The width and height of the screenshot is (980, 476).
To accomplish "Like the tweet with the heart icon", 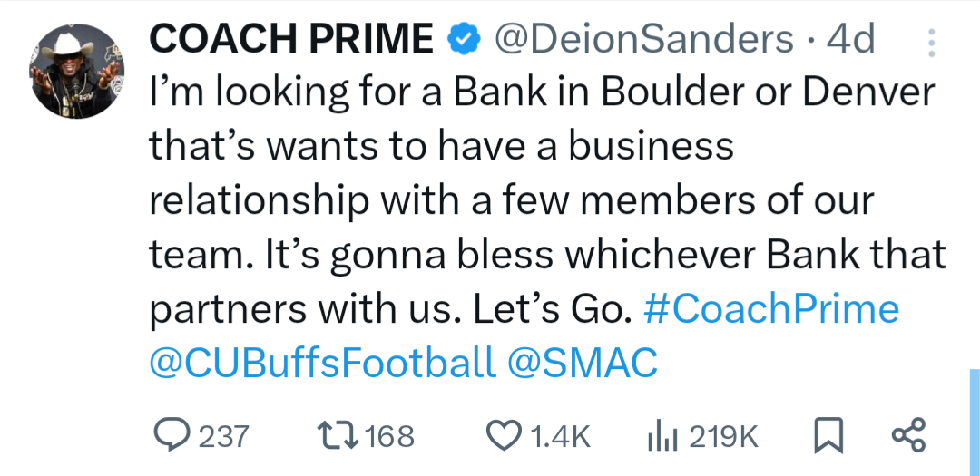I will tap(505, 436).
